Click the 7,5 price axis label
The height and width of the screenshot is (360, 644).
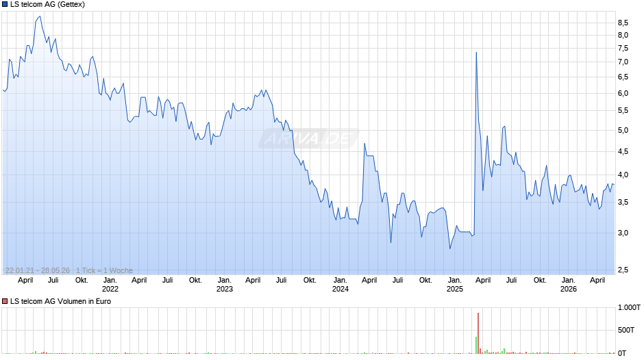623,49
